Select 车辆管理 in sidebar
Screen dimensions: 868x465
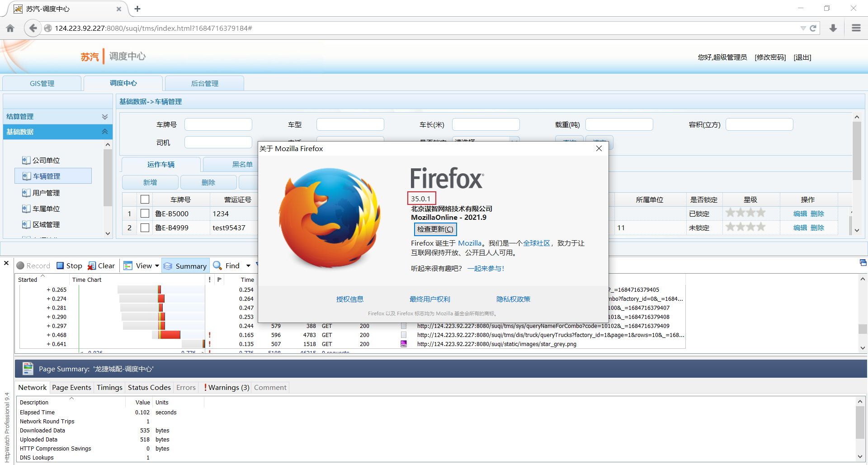pos(53,176)
